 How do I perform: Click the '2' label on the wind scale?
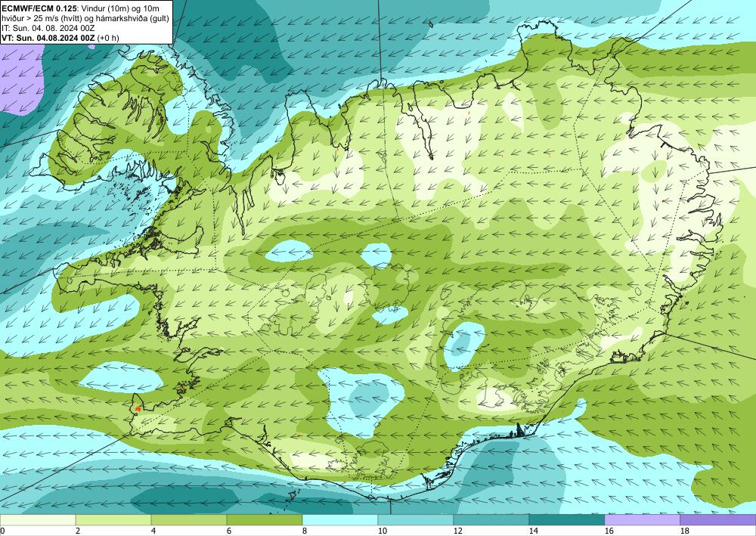(78, 531)
